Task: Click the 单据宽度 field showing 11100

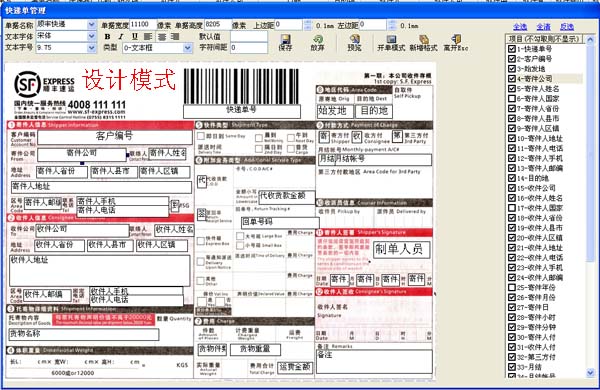Action: click(143, 25)
